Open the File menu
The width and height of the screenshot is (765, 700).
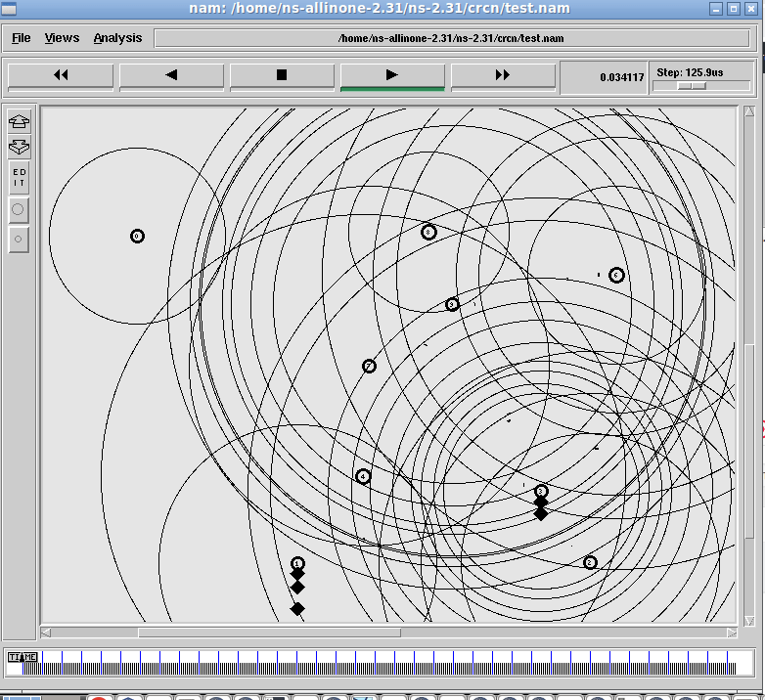(x=22, y=38)
